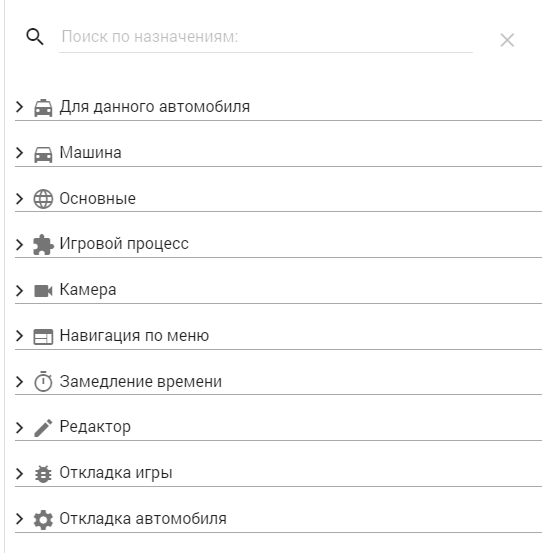Expand the Машина section chevron

click(x=20, y=153)
